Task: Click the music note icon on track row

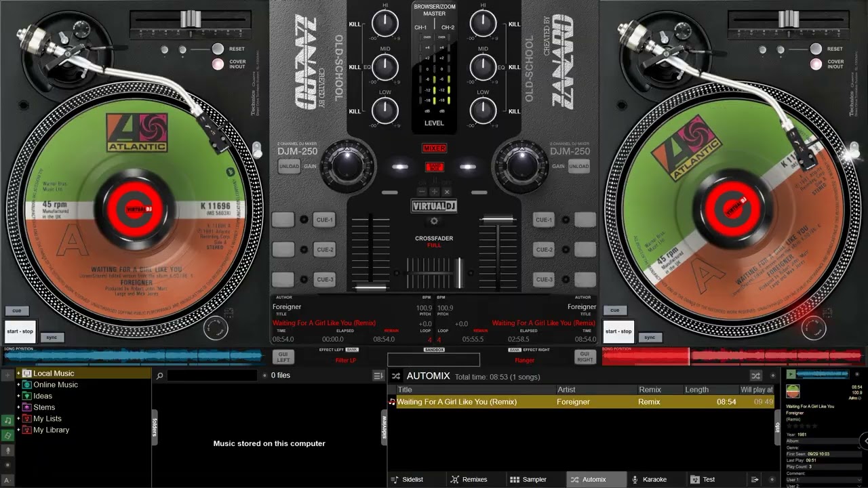Action: (392, 402)
